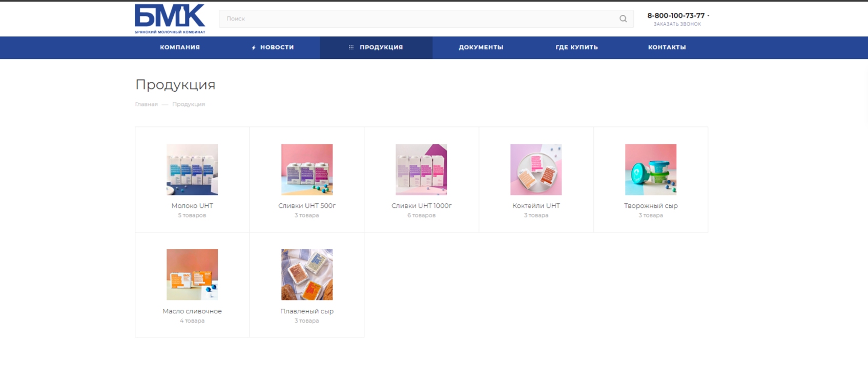Select the Творожный сыр category image
Image resolution: width=868 pixels, height=385 pixels.
[651, 169]
